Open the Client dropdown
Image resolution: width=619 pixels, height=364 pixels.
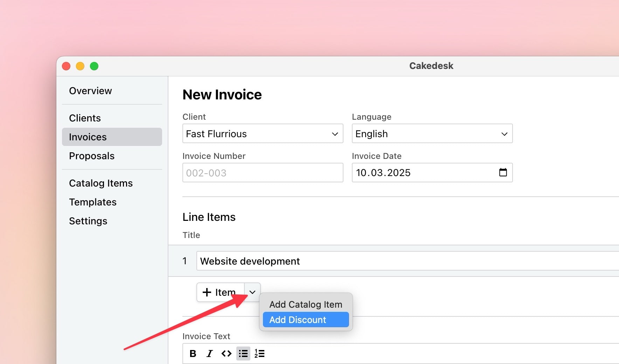pos(263,134)
